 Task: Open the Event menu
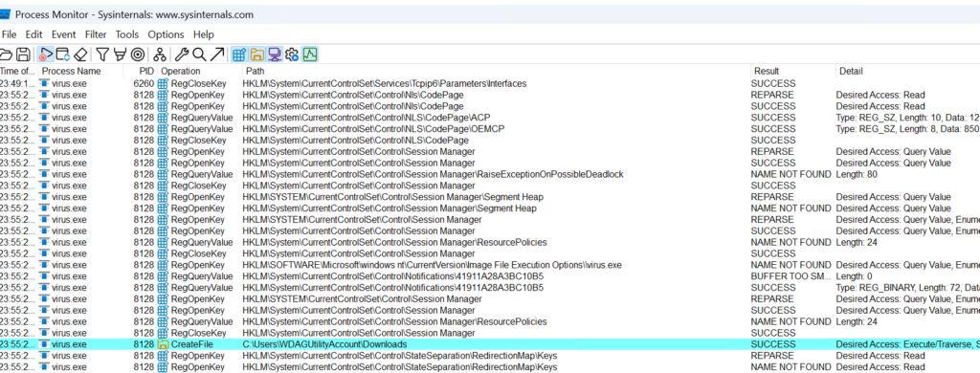point(64,34)
